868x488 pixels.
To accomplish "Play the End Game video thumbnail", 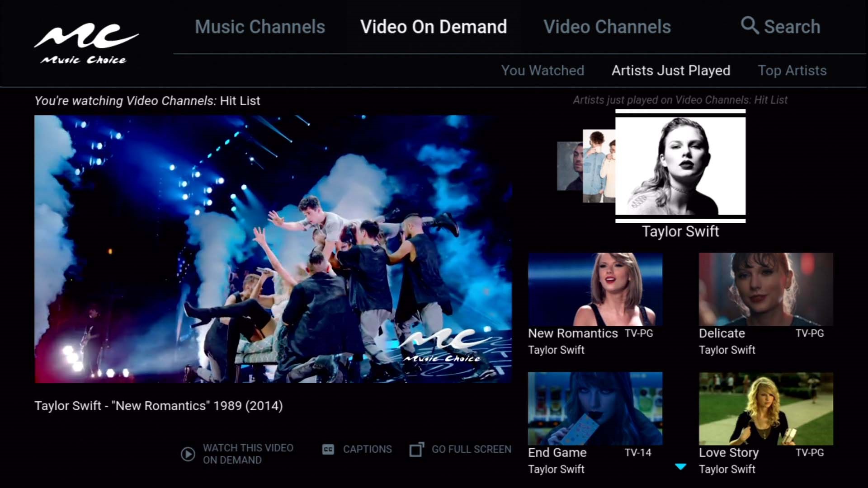I will [595, 408].
